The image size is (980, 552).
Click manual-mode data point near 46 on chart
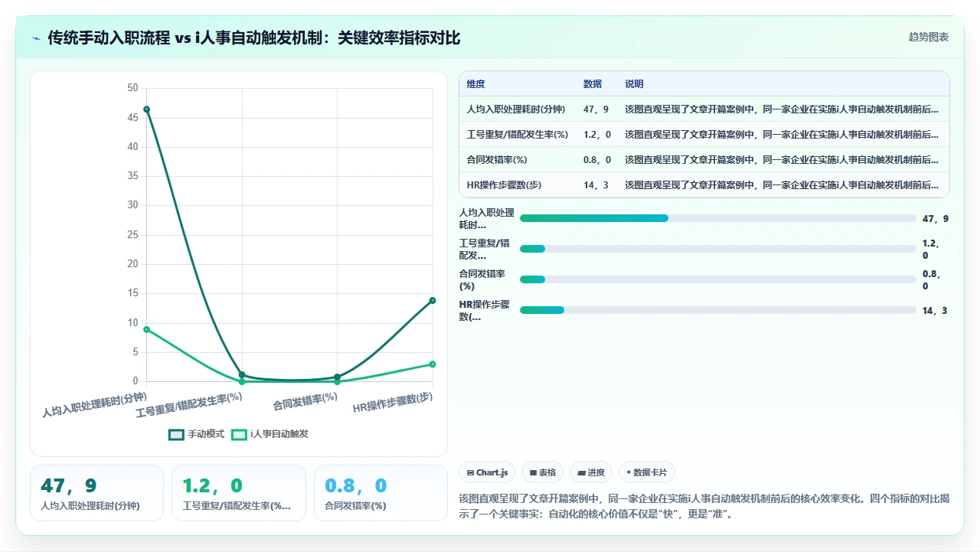point(146,109)
